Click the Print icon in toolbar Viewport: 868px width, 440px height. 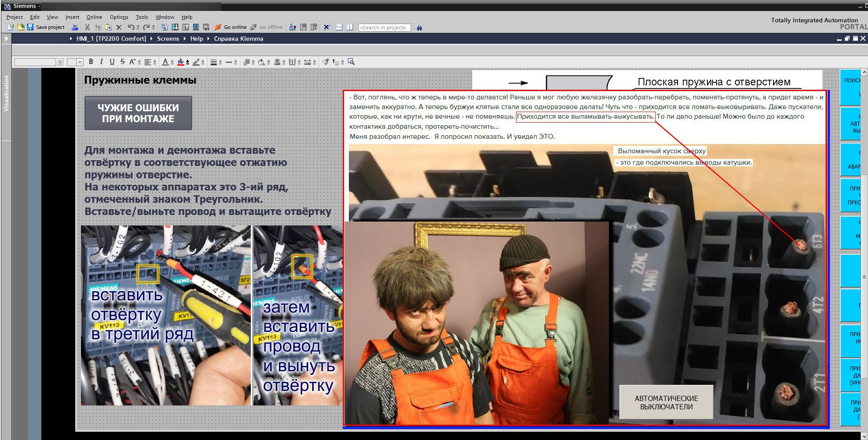click(75, 27)
